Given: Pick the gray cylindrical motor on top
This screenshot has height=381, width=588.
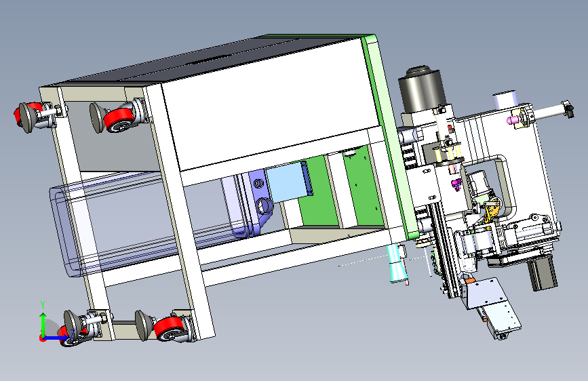Looking at the screenshot, I should pyautogui.click(x=421, y=89).
